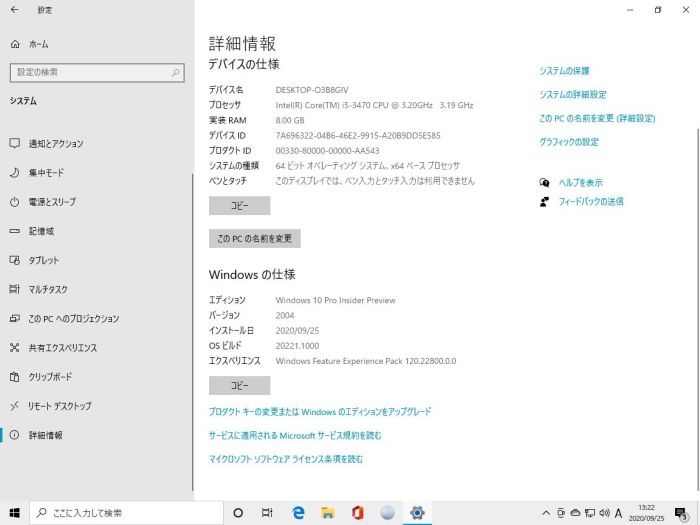Click この PC の名前を変更 button
Viewport: 700px width, 525px height.
(x=254, y=239)
